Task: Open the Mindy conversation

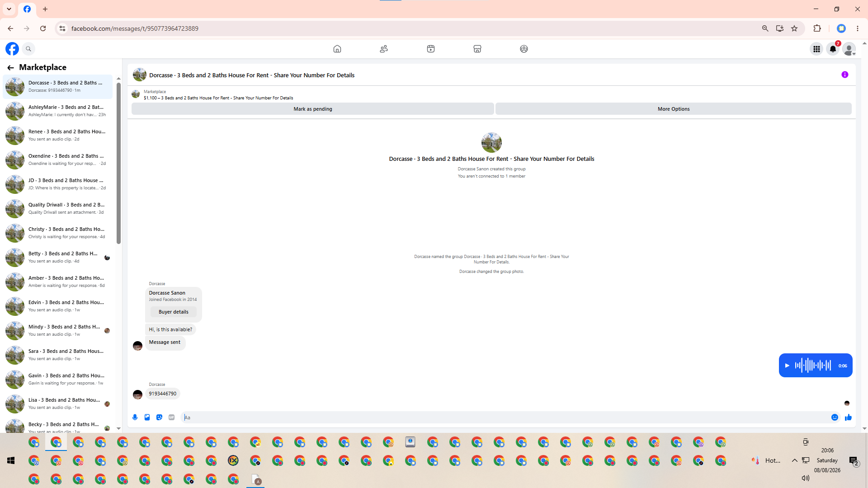Action: click(x=58, y=330)
